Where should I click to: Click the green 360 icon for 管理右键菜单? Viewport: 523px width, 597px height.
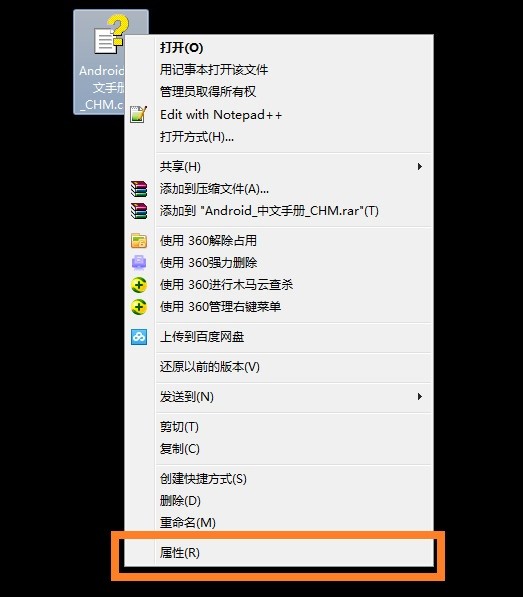tap(139, 307)
